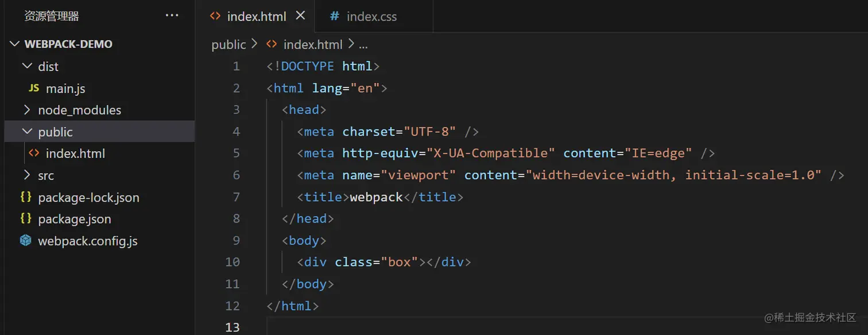Switch to the index.html editor tab
Viewport: 868px width, 335px height.
tap(255, 16)
